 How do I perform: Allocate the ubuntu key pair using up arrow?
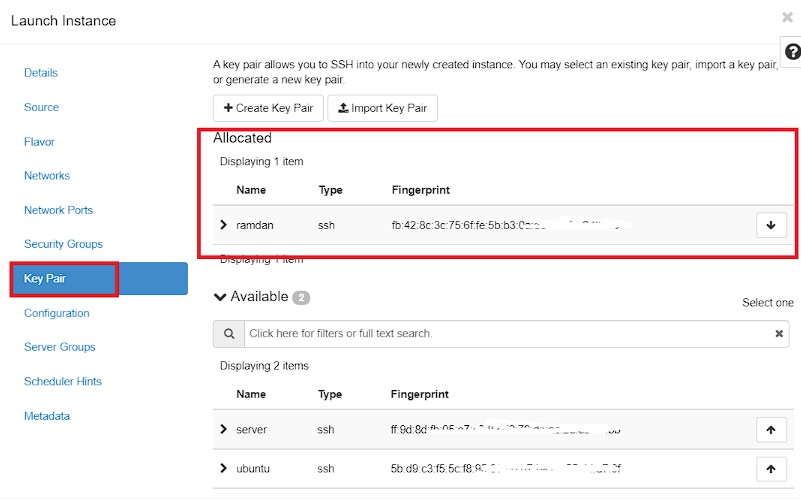point(771,469)
